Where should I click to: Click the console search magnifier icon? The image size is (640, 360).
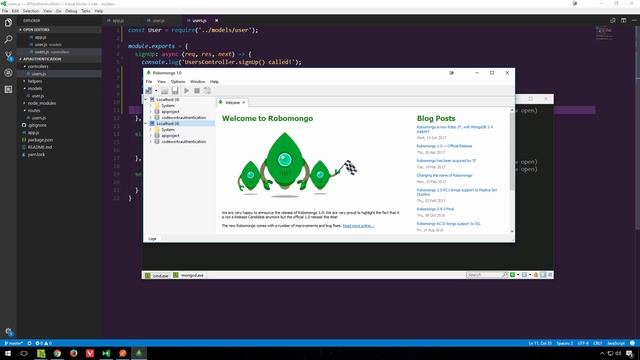tap(505, 275)
